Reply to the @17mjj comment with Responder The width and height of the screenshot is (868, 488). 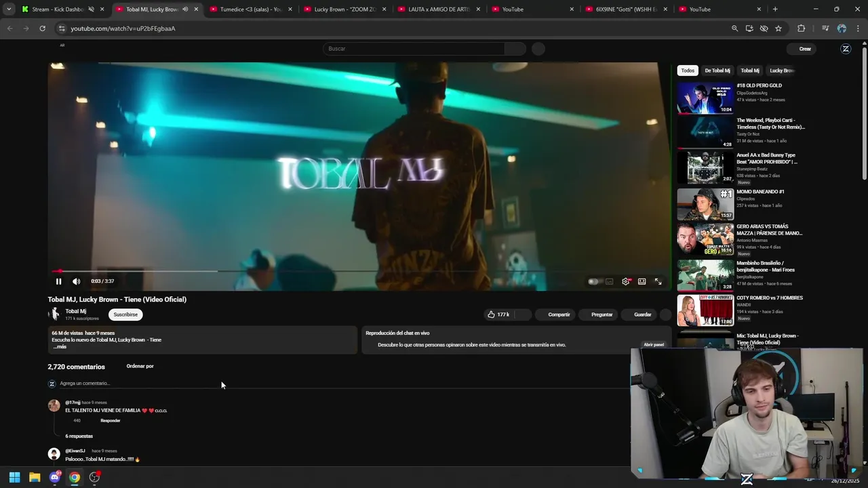(110, 421)
